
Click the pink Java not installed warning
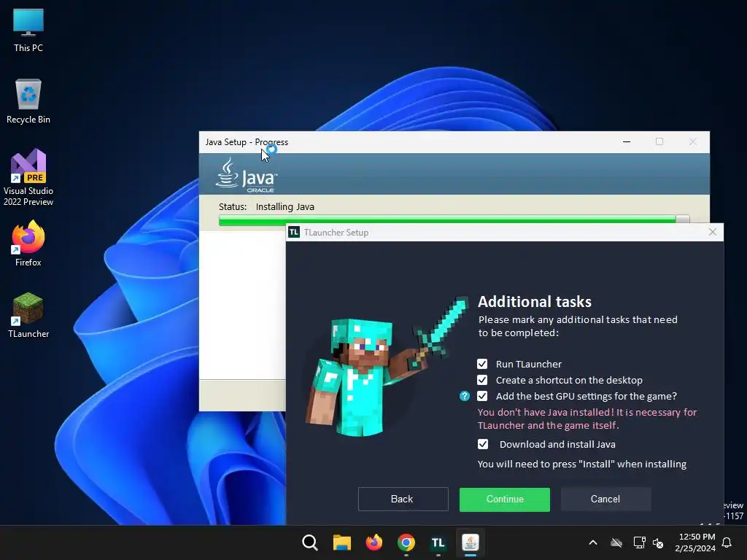pyautogui.click(x=587, y=419)
